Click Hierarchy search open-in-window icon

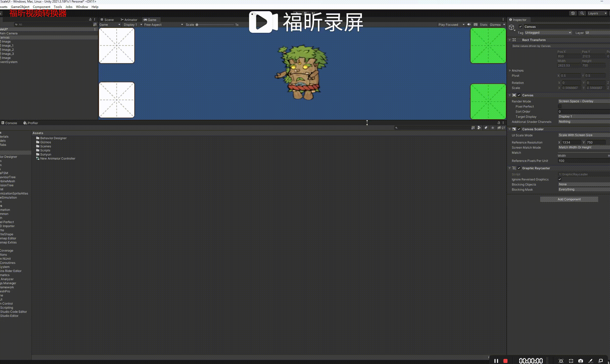[x=95, y=24]
